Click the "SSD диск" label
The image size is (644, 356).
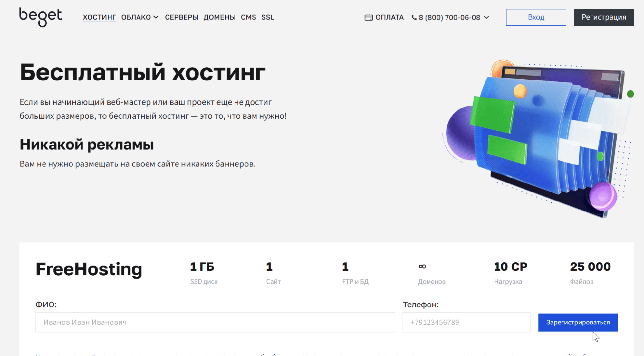[204, 282]
